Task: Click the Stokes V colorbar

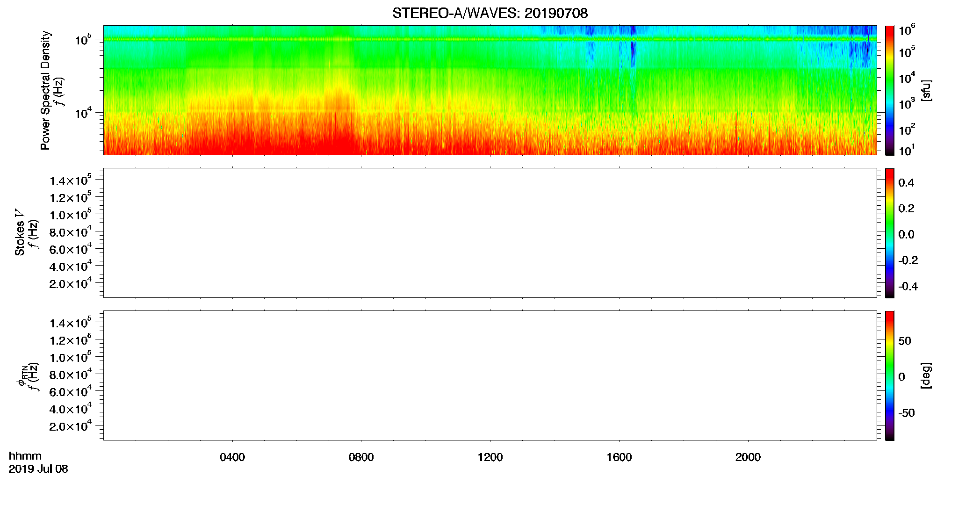Action: coord(890,233)
